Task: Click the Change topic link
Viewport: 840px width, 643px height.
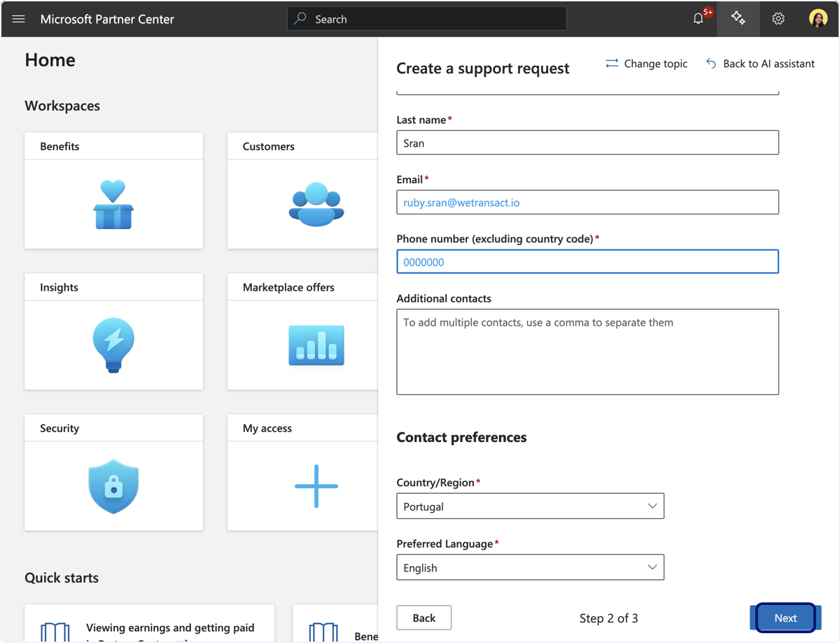Action: [656, 64]
